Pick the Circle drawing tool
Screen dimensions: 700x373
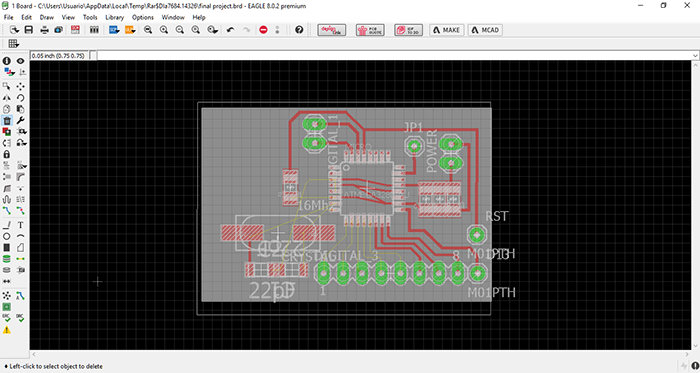(7, 236)
